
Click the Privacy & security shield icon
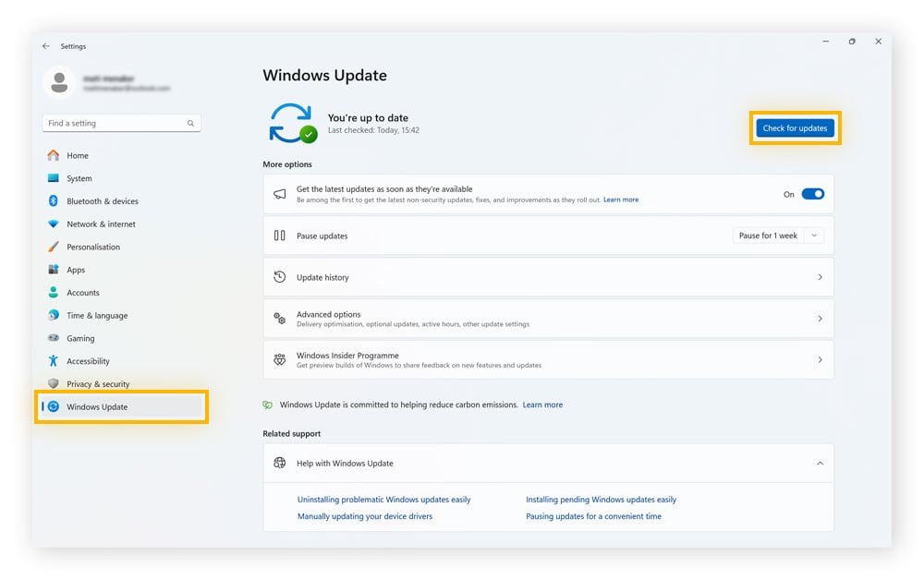pyautogui.click(x=54, y=384)
